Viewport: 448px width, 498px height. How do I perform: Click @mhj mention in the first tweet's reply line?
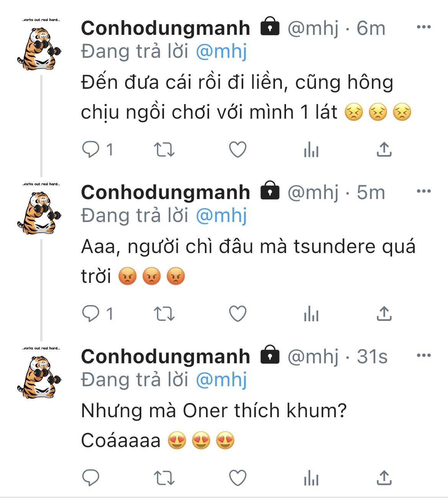[x=221, y=52]
